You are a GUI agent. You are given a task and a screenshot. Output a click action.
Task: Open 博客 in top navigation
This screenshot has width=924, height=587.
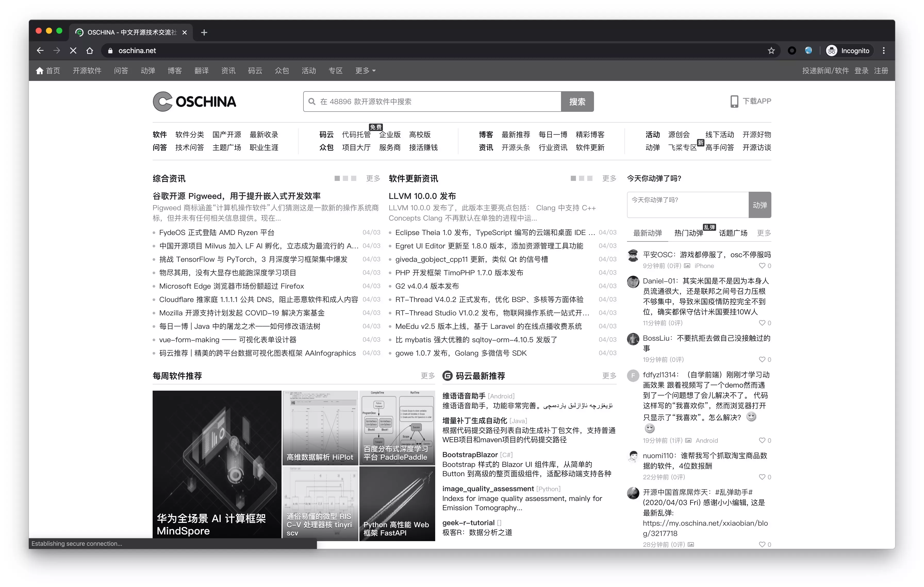tap(175, 71)
